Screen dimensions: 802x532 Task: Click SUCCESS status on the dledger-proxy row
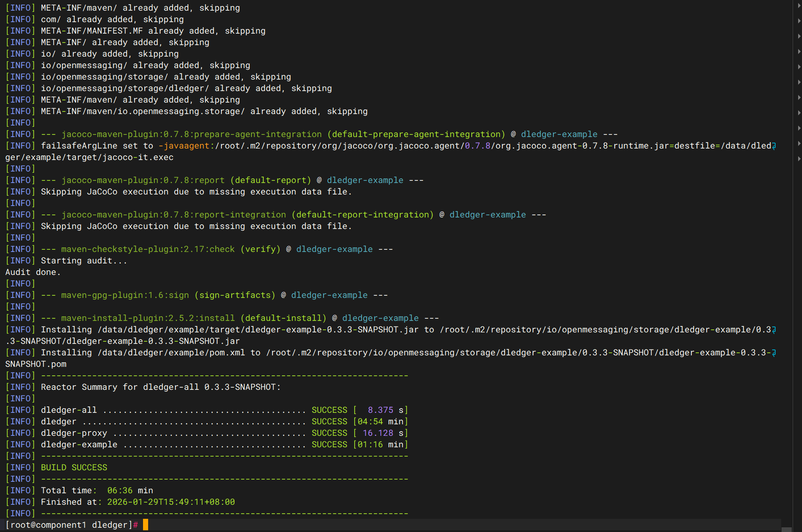[x=329, y=433]
